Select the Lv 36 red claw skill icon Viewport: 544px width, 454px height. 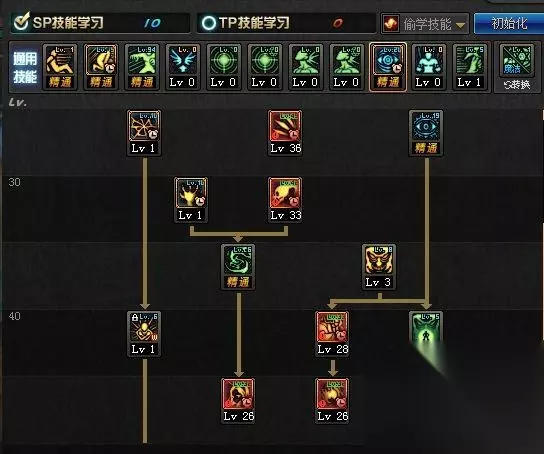[x=285, y=126]
